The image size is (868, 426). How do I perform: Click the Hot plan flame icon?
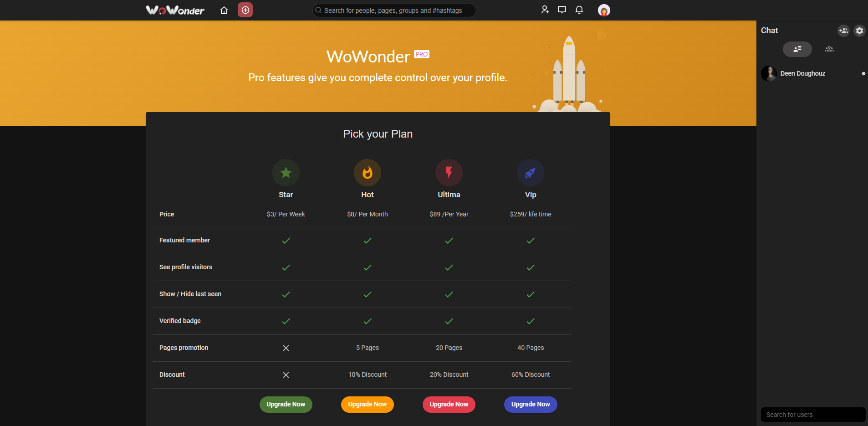pyautogui.click(x=367, y=173)
